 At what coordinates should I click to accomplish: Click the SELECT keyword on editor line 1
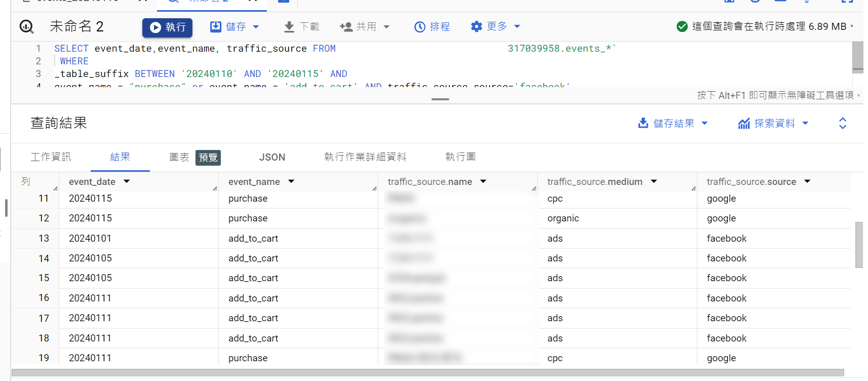pos(71,49)
